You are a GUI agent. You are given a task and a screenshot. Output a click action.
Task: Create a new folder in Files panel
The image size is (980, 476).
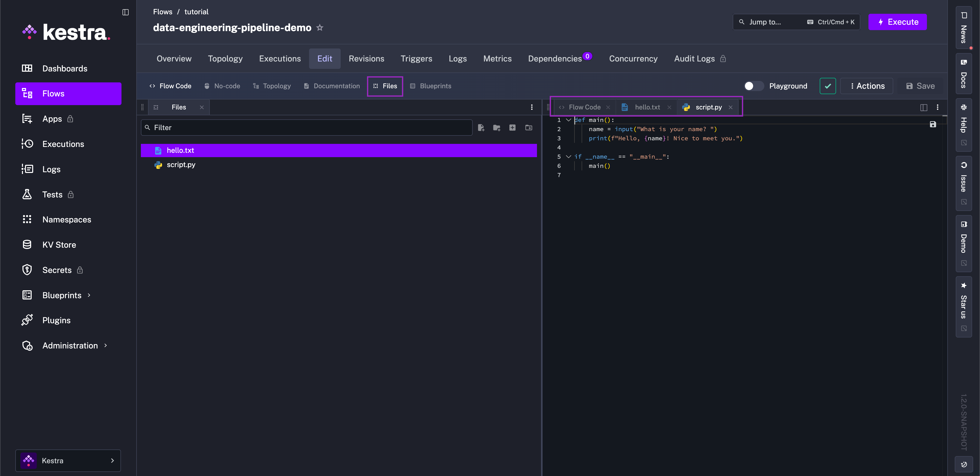click(496, 128)
